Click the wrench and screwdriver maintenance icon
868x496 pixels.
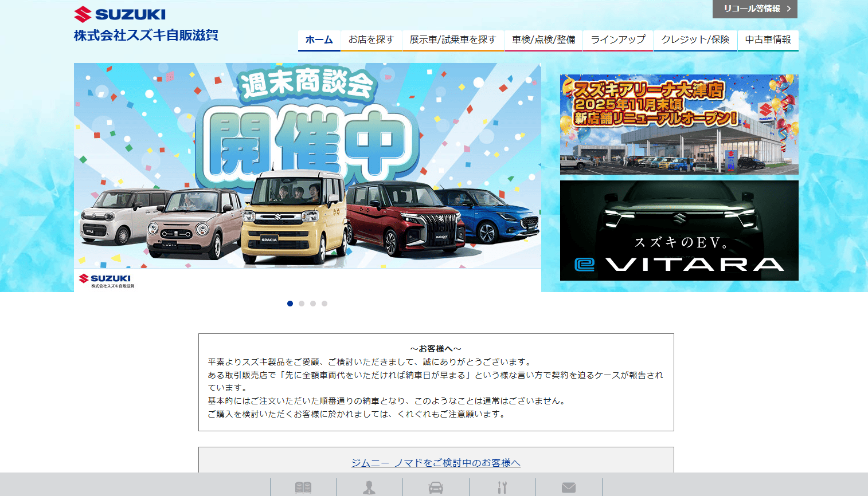coord(502,487)
